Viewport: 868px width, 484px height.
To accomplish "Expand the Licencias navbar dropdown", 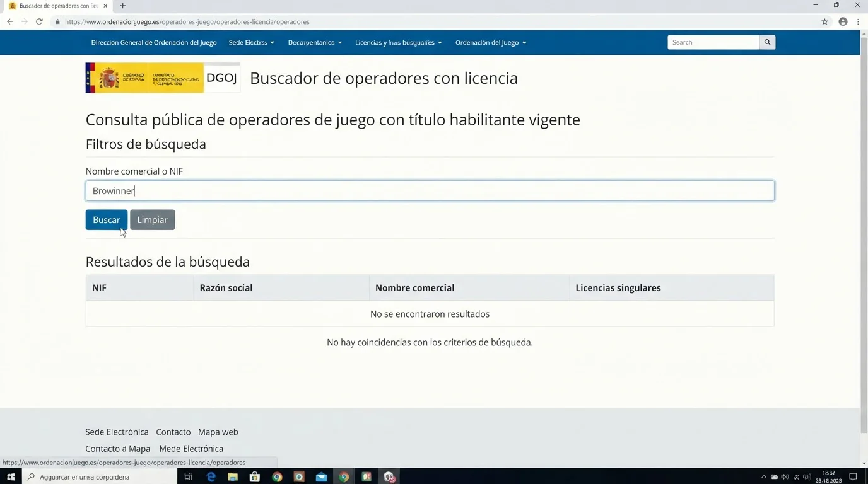I will tap(398, 42).
